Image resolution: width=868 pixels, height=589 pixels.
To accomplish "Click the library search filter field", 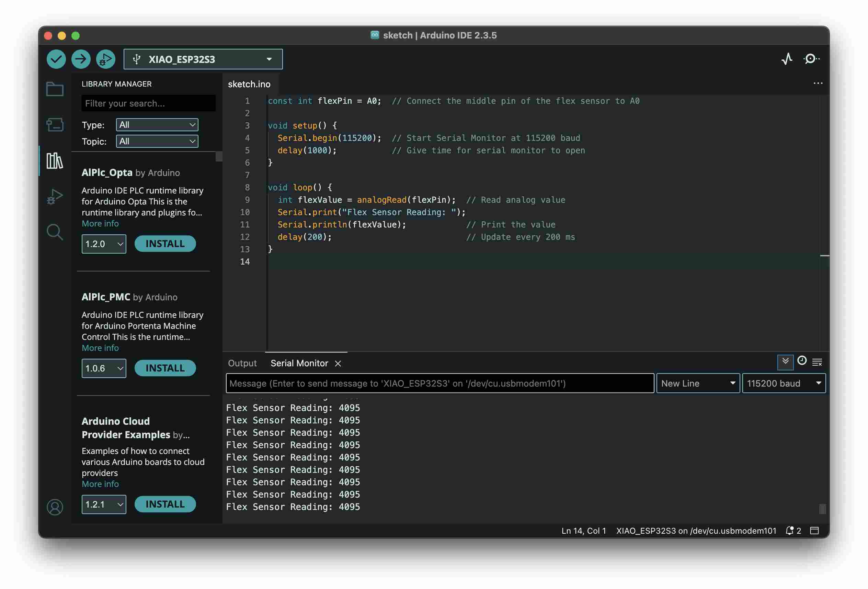I will [148, 103].
